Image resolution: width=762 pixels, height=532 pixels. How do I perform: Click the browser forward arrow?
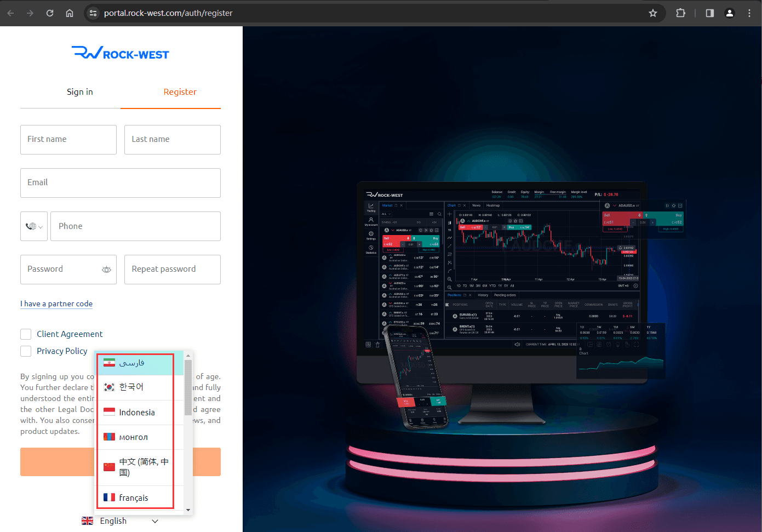pyautogui.click(x=30, y=13)
